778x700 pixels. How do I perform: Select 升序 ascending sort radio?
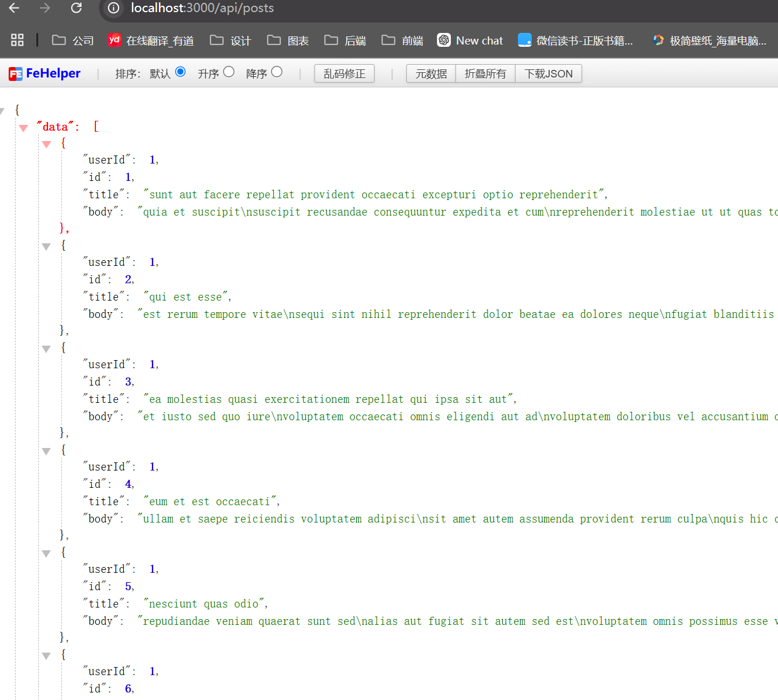point(229,72)
